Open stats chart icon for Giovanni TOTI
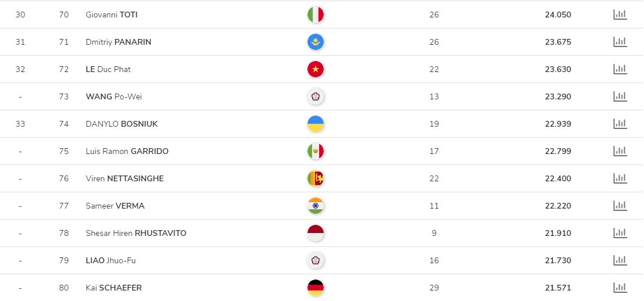The height and width of the screenshot is (301, 644). pos(620,15)
